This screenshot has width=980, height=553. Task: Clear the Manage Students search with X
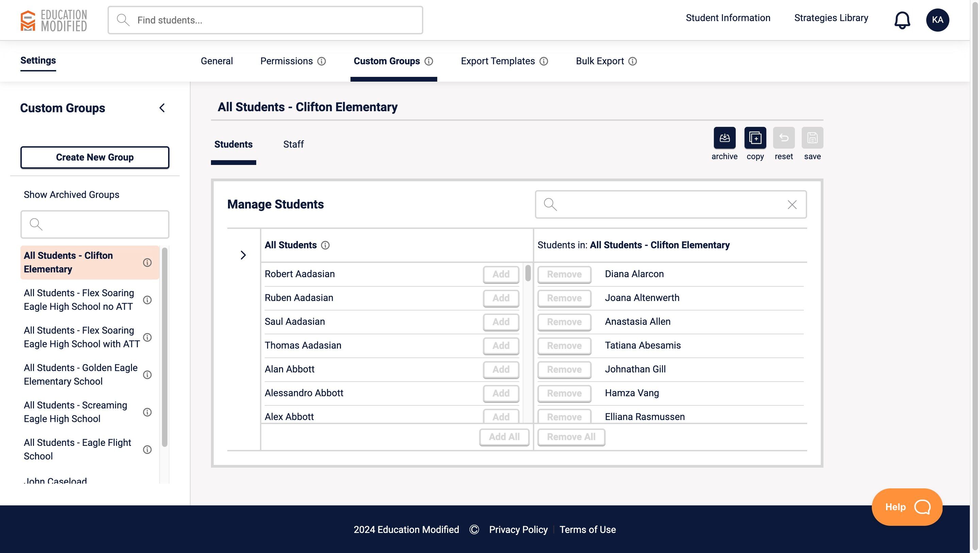coord(792,205)
